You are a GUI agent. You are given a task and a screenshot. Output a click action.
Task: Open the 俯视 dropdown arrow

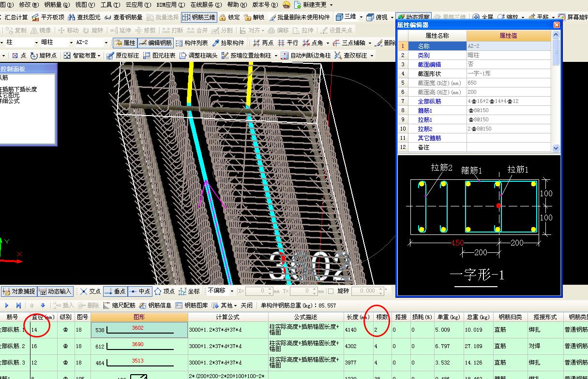pos(392,17)
